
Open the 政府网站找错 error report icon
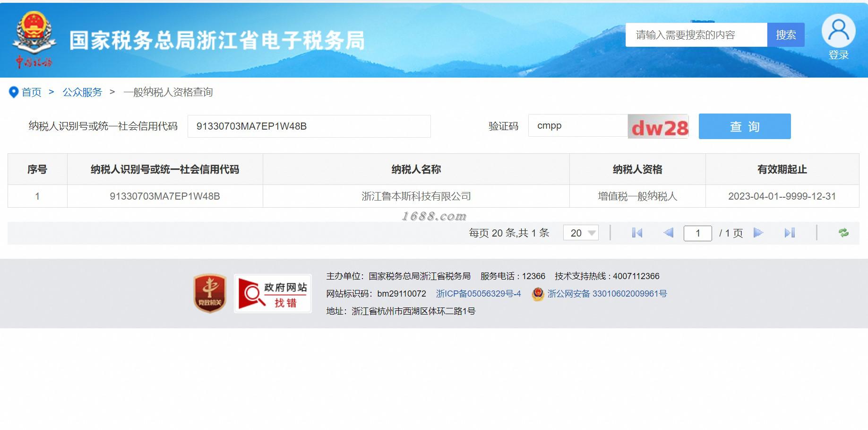pyautogui.click(x=273, y=293)
